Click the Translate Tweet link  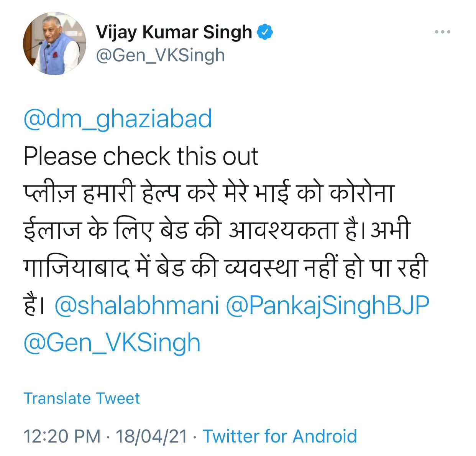pyautogui.click(x=82, y=398)
